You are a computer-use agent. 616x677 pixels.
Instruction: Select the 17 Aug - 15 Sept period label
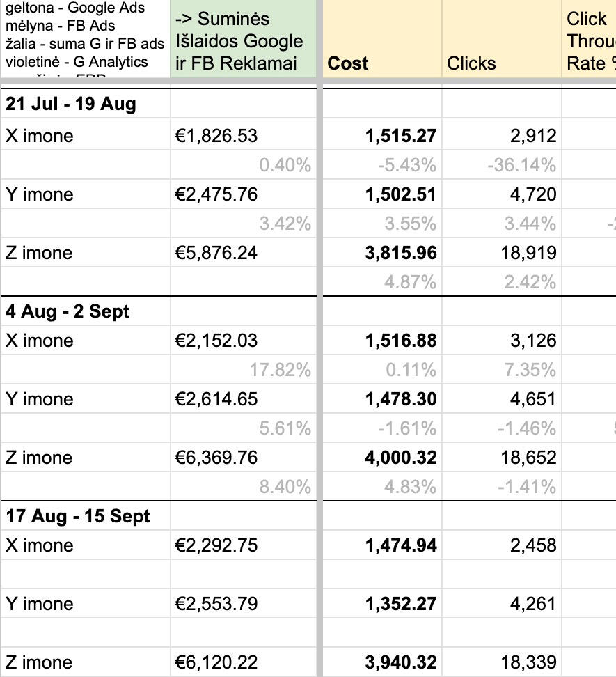pyautogui.click(x=78, y=516)
